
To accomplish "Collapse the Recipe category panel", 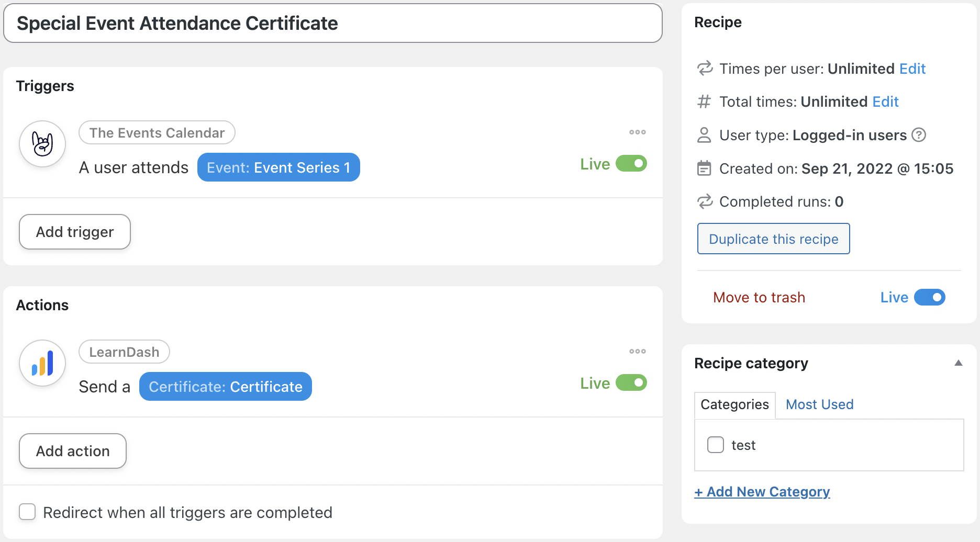I will pos(959,363).
